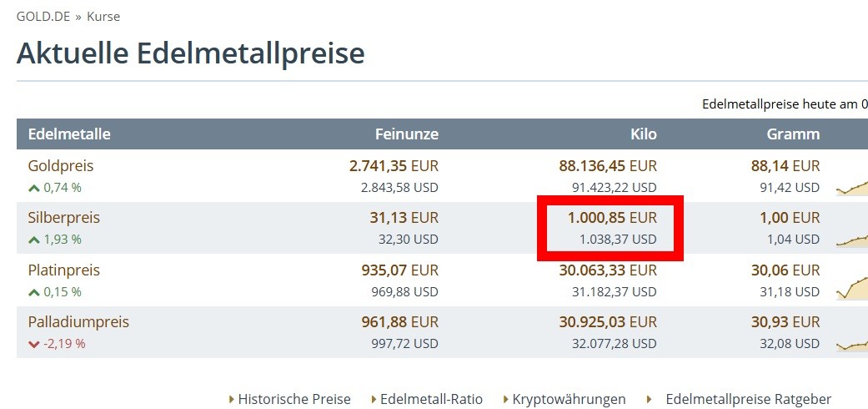Click the Feinunze column header
This screenshot has width=868, height=409.
(x=407, y=134)
